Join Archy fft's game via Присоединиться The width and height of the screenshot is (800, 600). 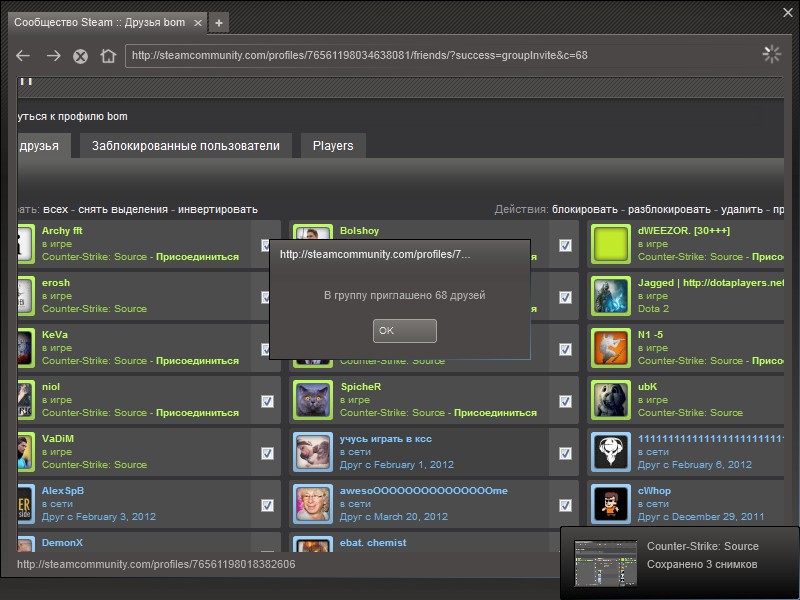(x=197, y=257)
